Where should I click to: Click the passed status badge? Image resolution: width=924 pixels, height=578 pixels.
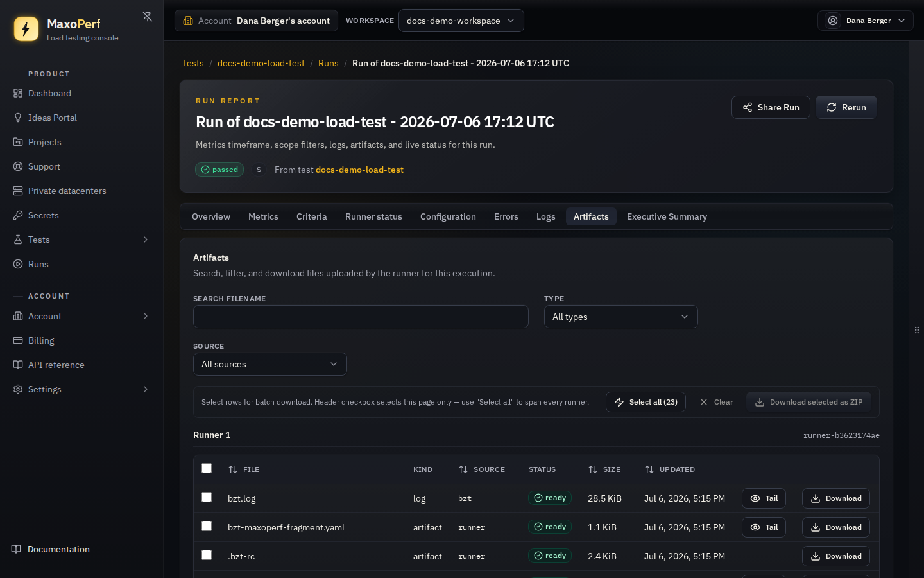tap(219, 170)
